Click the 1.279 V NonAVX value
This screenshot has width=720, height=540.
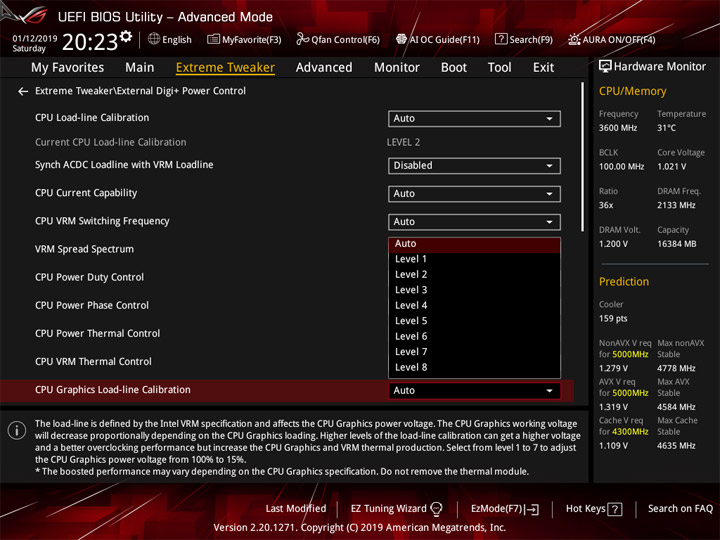tap(613, 368)
